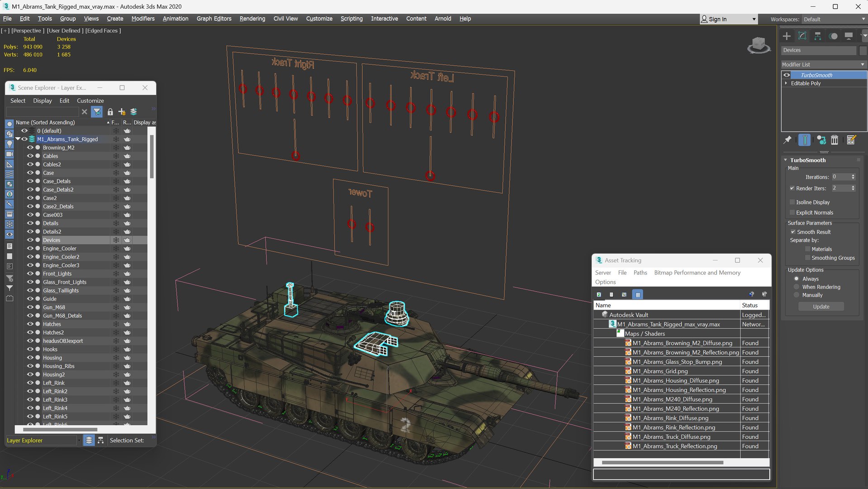Screen dimensions: 868x489
Task: Toggle Show End Result tube icon
Action: pyautogui.click(x=804, y=140)
